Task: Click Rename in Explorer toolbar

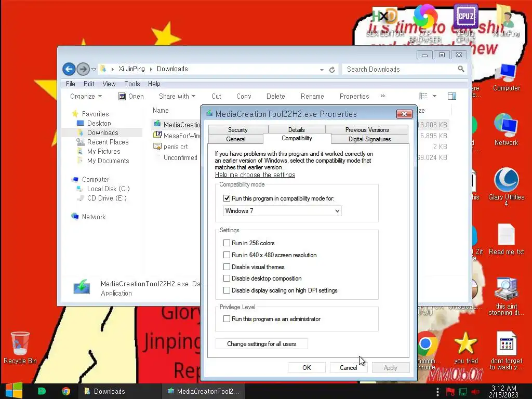Action: [312, 96]
